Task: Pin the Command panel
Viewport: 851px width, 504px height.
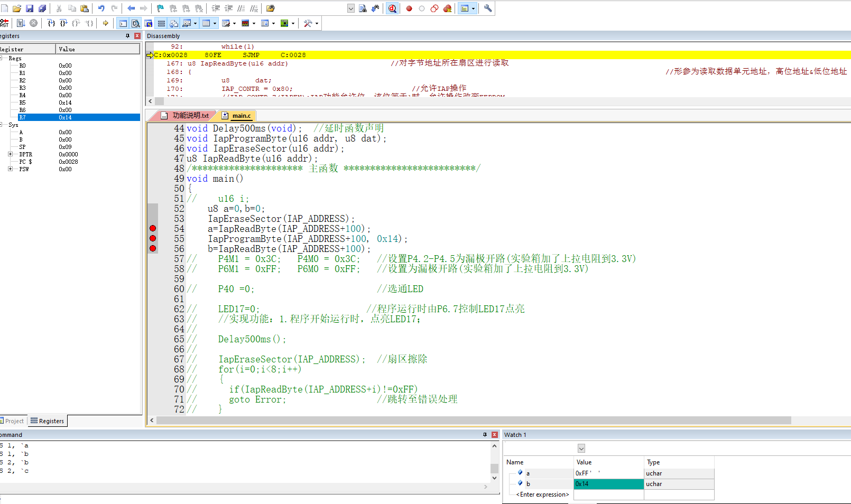Action: (x=485, y=435)
